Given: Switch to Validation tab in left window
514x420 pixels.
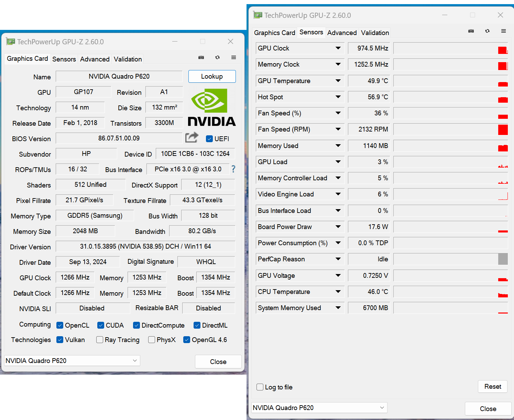Looking at the screenshot, I should tap(128, 59).
